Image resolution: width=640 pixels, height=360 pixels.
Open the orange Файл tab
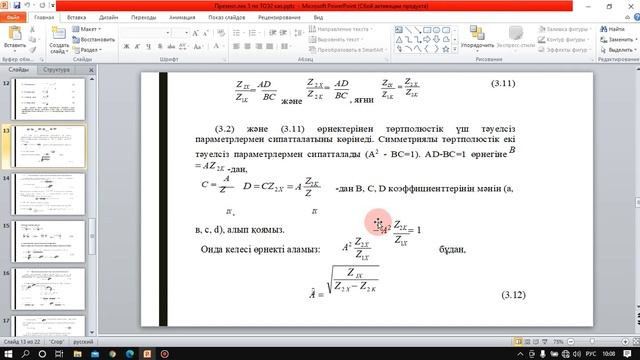(x=13, y=18)
